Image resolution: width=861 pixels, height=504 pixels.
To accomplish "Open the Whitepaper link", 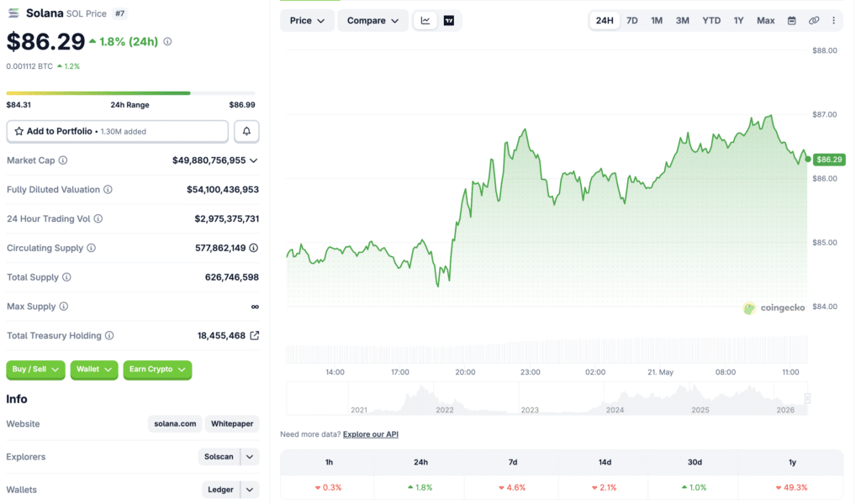I will tap(232, 423).
